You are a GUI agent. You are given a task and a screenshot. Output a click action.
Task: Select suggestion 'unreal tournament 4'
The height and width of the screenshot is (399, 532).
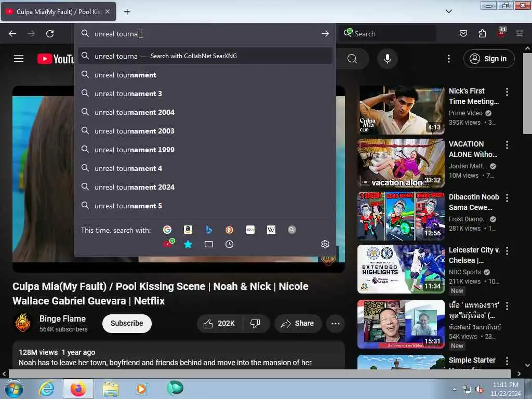pyautogui.click(x=205, y=168)
